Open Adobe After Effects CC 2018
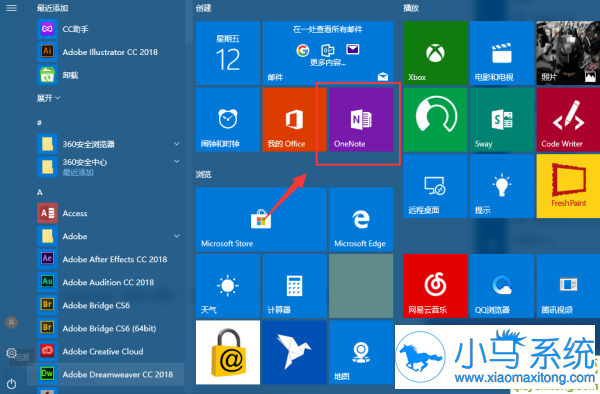Image resolution: width=600 pixels, height=394 pixels. click(x=109, y=259)
